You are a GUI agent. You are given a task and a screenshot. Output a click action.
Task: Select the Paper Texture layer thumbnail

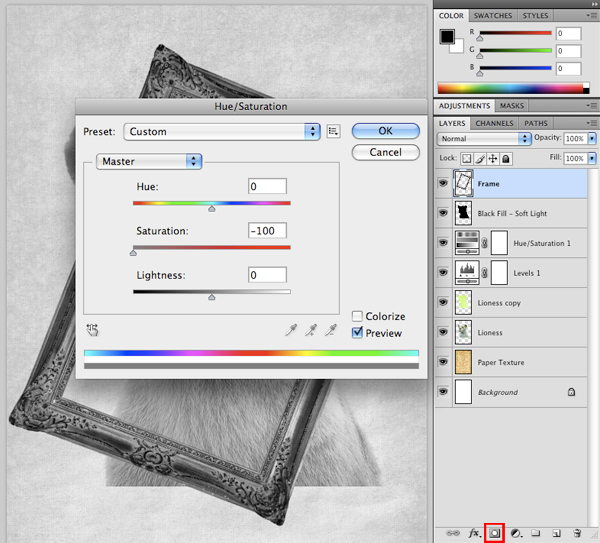click(x=463, y=362)
